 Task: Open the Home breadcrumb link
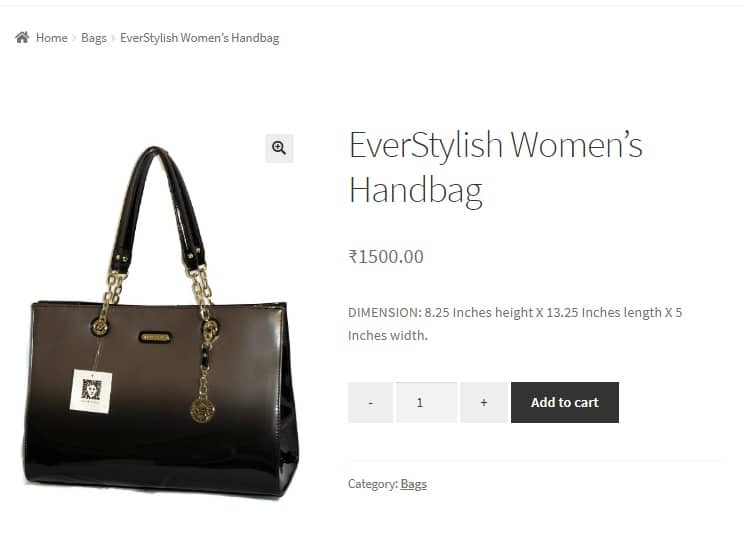52,38
